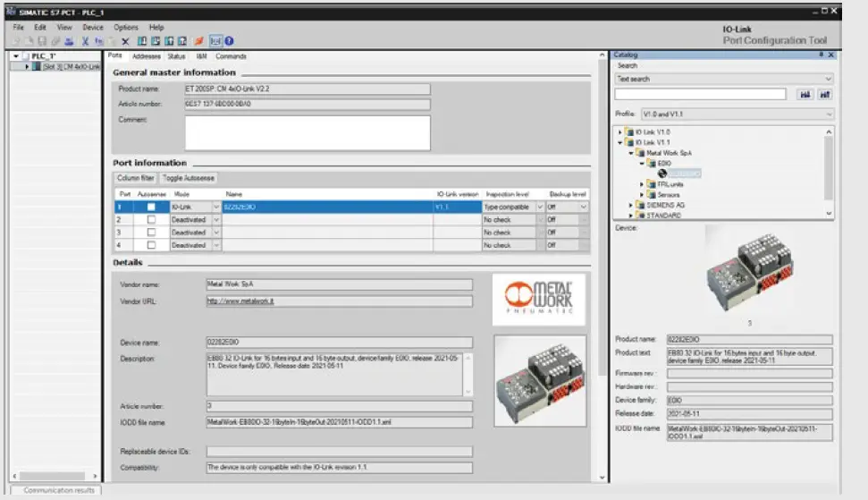Open the www.metalwork.it vendor URL link

click(241, 301)
